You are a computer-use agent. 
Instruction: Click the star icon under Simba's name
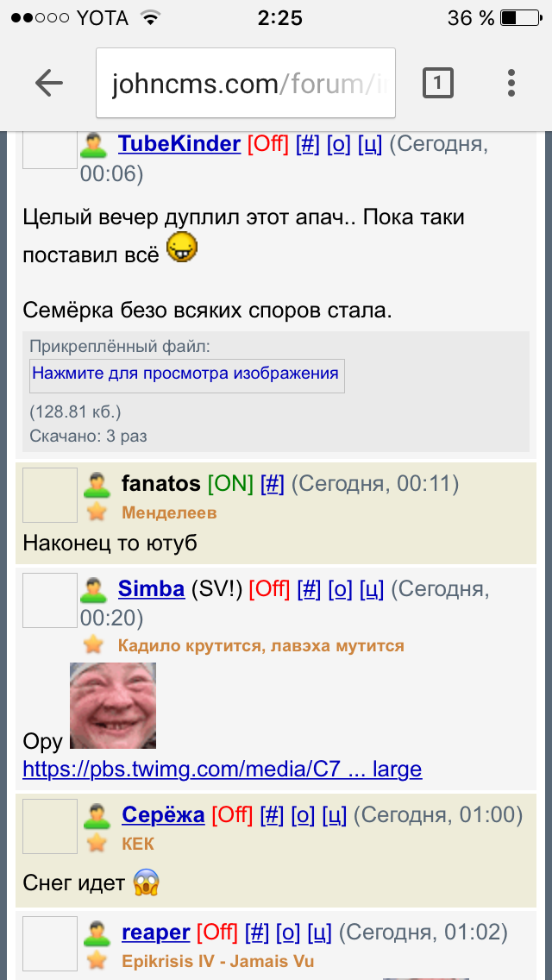pos(94,645)
